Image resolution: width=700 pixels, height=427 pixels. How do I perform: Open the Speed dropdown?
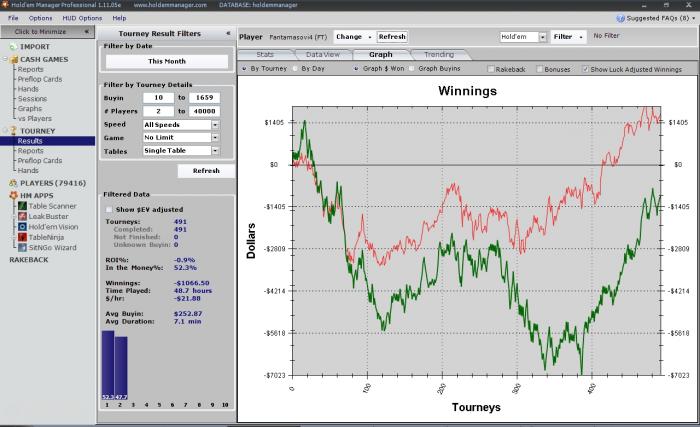pyautogui.click(x=215, y=125)
